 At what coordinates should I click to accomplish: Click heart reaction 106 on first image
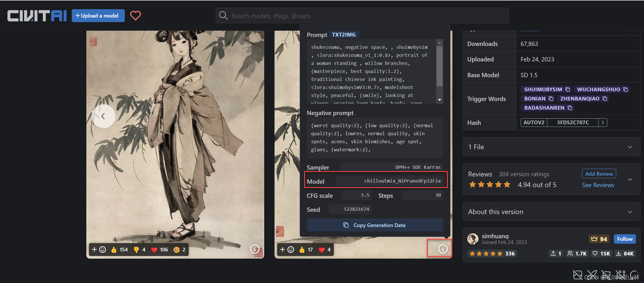[159, 249]
